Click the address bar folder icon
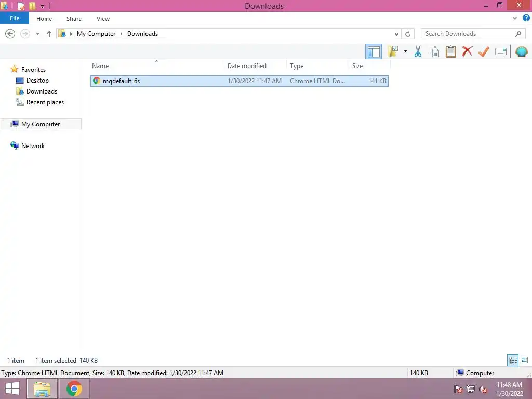The height and width of the screenshot is (399, 532). [62, 33]
